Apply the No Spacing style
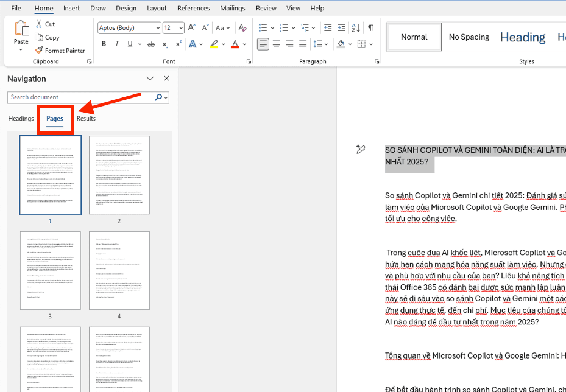This screenshot has height=392, width=566. pos(469,37)
